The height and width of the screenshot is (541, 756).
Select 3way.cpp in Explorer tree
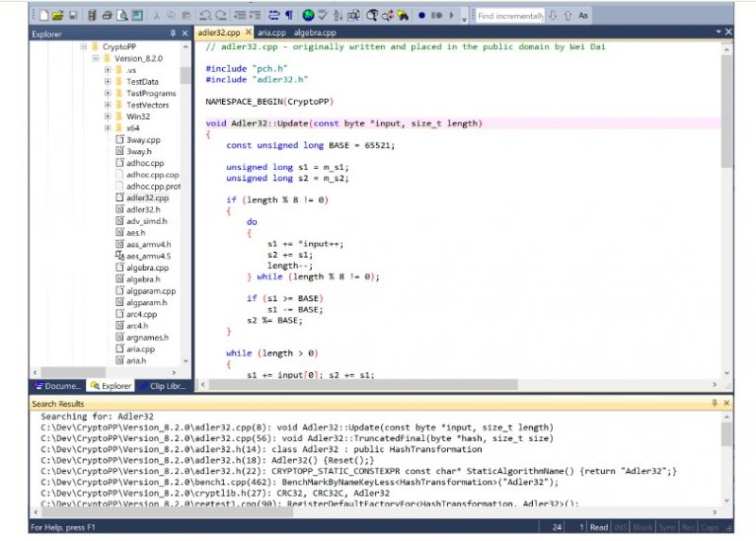pos(144,140)
